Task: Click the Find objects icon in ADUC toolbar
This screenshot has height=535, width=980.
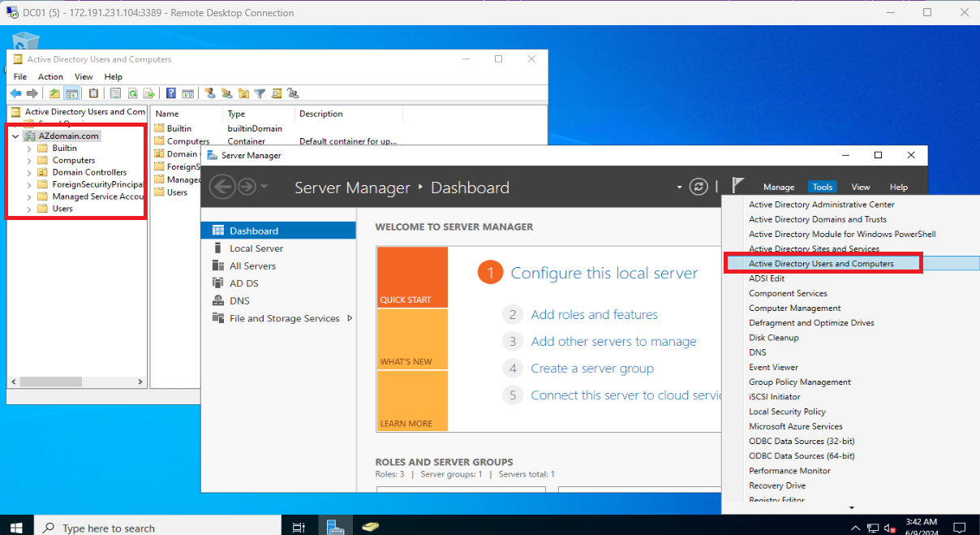Action: [x=276, y=93]
